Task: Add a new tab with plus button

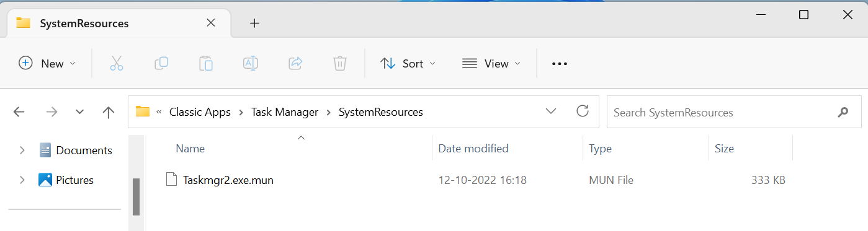Action: [x=254, y=24]
